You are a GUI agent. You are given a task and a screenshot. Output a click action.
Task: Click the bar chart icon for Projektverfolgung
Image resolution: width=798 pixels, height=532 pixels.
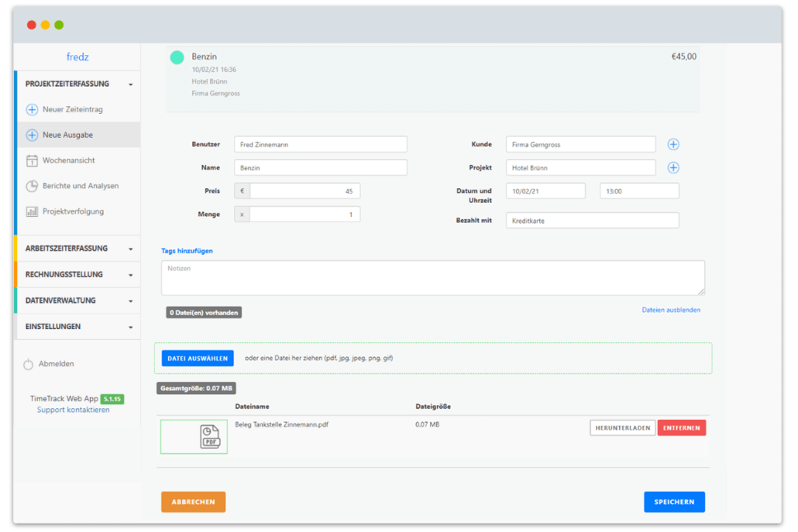point(32,211)
